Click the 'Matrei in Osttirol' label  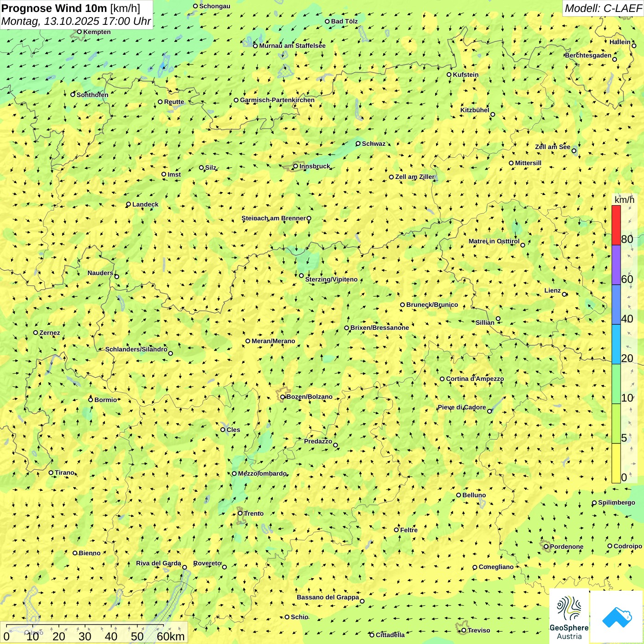click(x=494, y=241)
